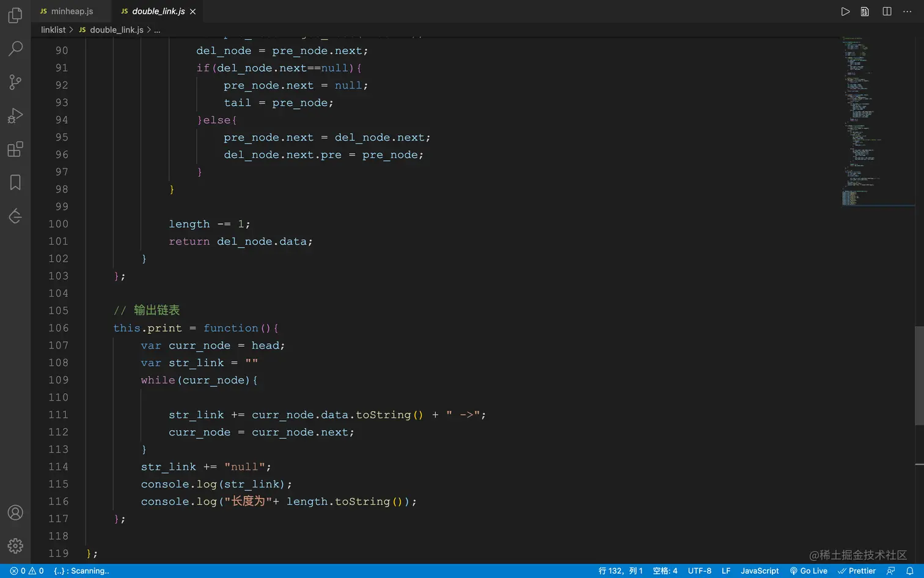Open the Manage gear menu
The width and height of the screenshot is (924, 578).
pos(15,546)
